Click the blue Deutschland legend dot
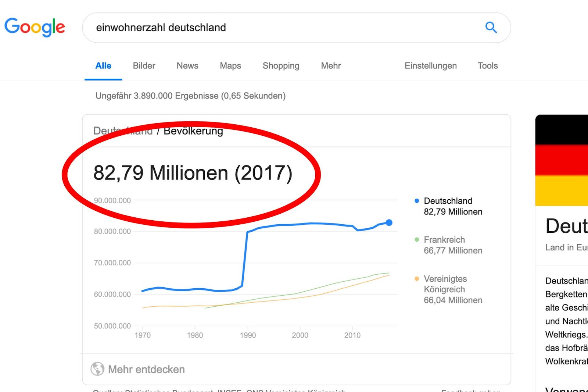Image resolution: width=588 pixels, height=392 pixels. 417,201
